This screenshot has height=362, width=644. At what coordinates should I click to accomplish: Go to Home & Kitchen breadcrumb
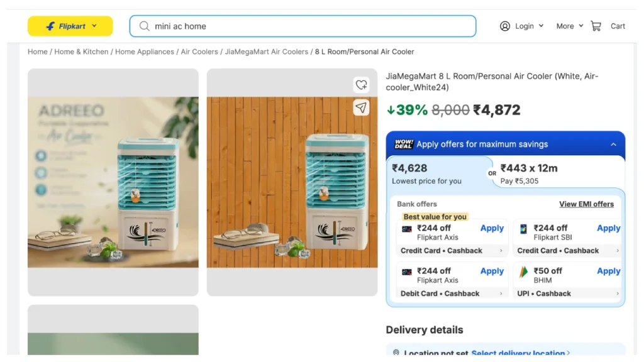[x=81, y=52]
